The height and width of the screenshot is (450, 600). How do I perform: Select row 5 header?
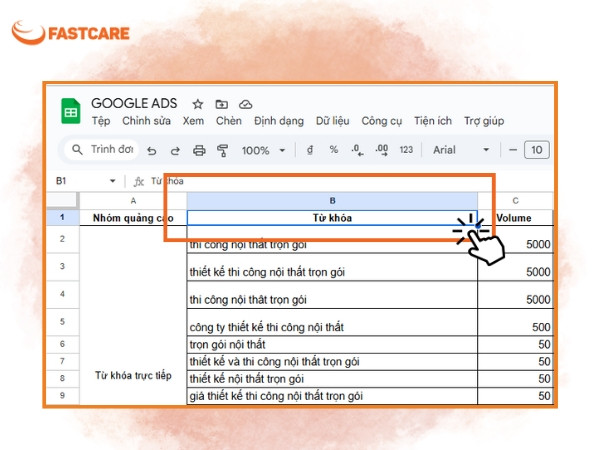point(62,321)
